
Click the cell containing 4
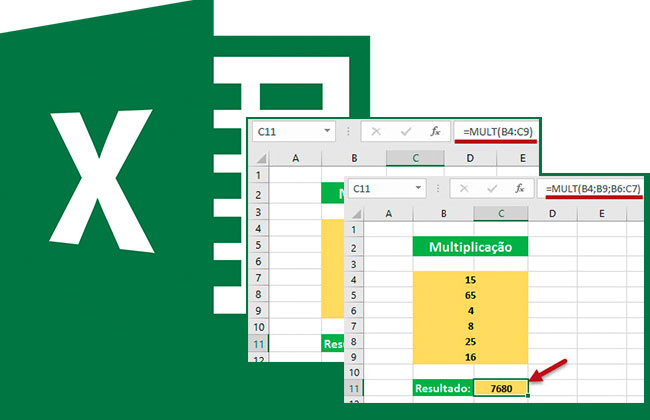click(x=471, y=311)
